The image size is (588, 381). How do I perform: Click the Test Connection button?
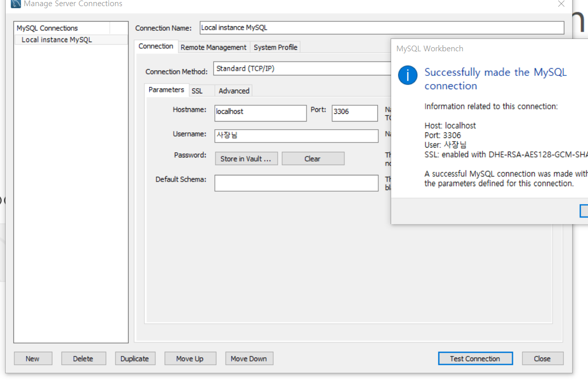(x=475, y=358)
